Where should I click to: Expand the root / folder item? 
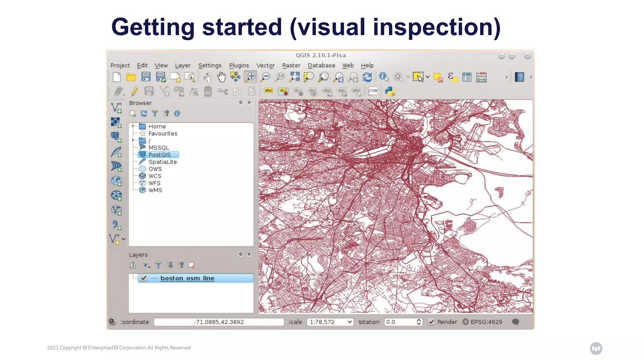click(133, 140)
